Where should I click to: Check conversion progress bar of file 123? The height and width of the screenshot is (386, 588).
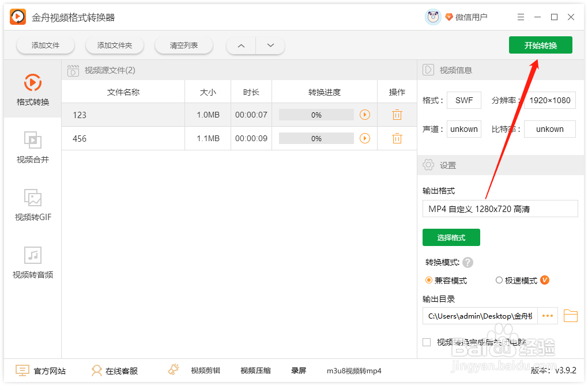316,115
